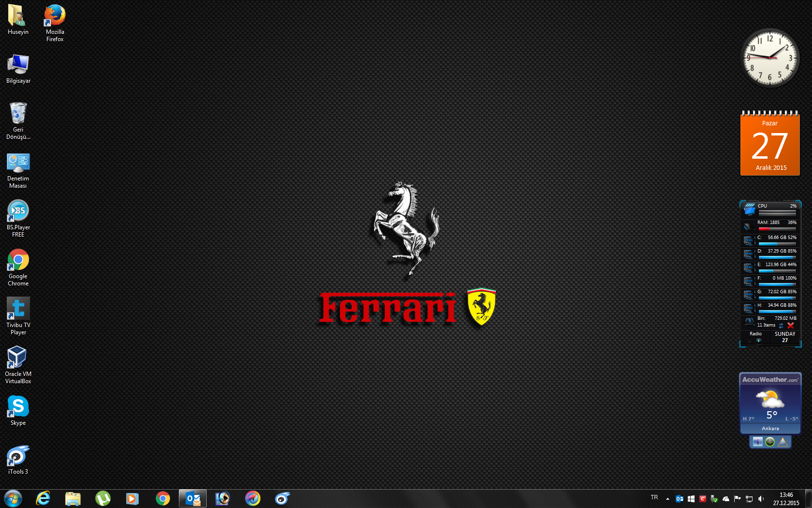Open the Windows Start menu orb
812x508 pixels.
(x=13, y=498)
